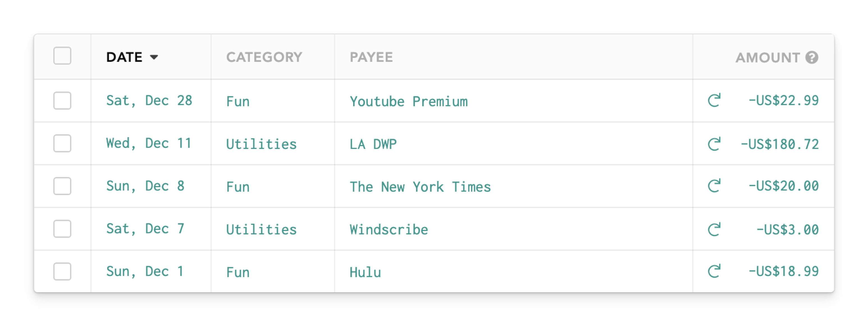Sort by the CATEGORY column header

[x=264, y=57]
